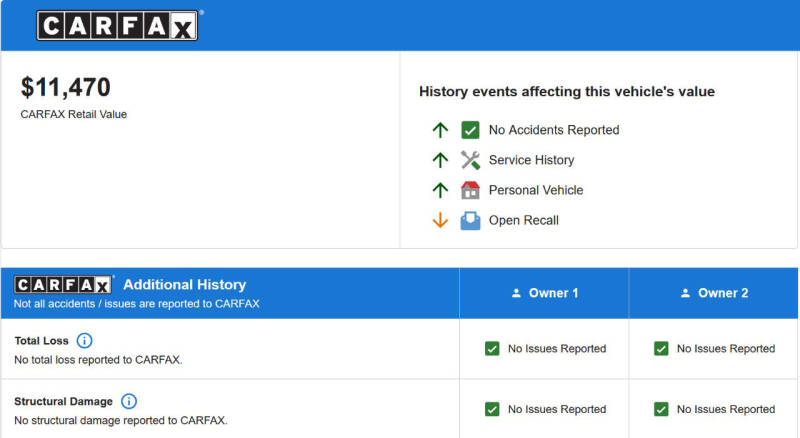Image resolution: width=800 pixels, height=438 pixels.
Task: Click the green up arrow beside No Accidents Reported
Action: pos(440,130)
